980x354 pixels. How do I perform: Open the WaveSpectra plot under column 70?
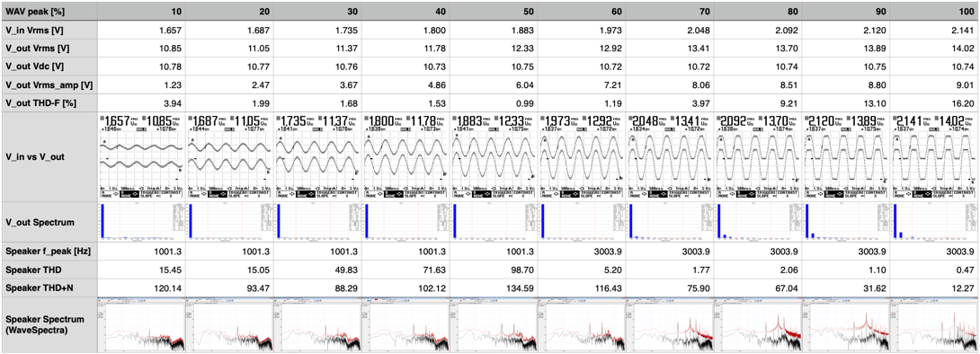point(670,324)
